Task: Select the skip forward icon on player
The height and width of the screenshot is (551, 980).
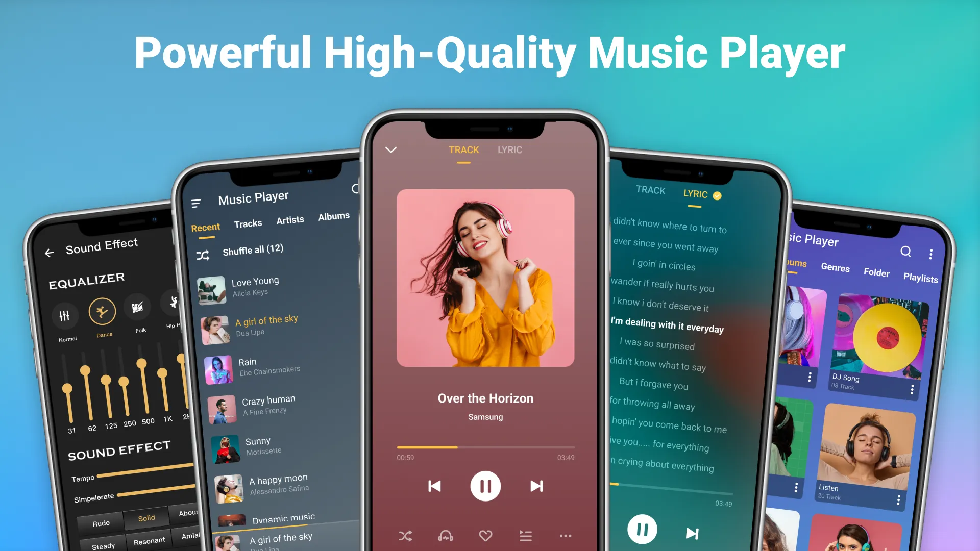Action: point(537,486)
